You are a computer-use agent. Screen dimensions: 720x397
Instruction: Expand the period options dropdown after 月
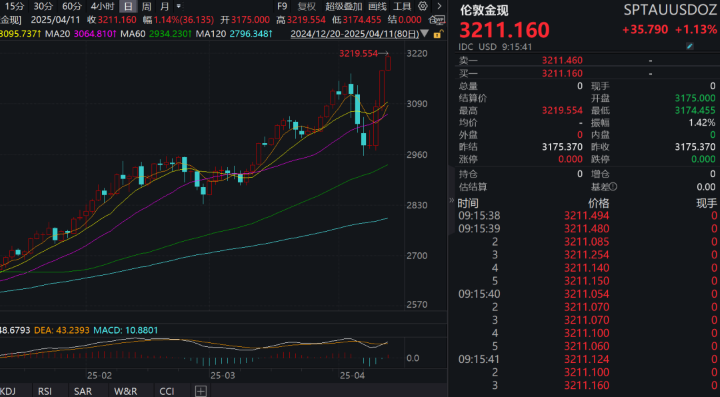[x=179, y=6]
